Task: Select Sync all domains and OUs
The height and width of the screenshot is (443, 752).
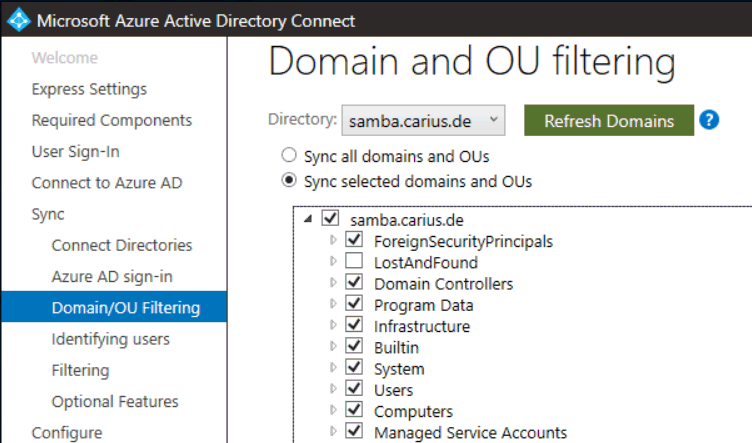Action: pyautogui.click(x=289, y=155)
